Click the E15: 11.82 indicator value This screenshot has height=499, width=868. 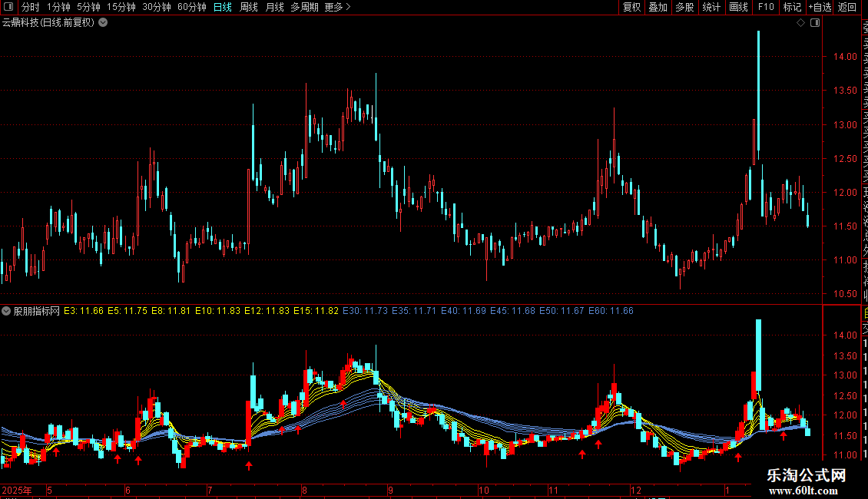tap(316, 311)
